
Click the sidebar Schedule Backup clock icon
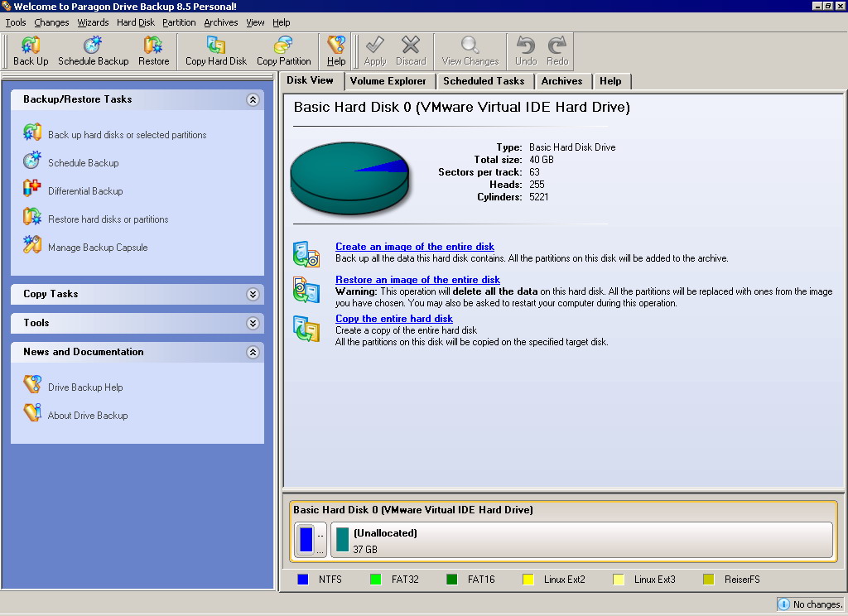[x=32, y=160]
